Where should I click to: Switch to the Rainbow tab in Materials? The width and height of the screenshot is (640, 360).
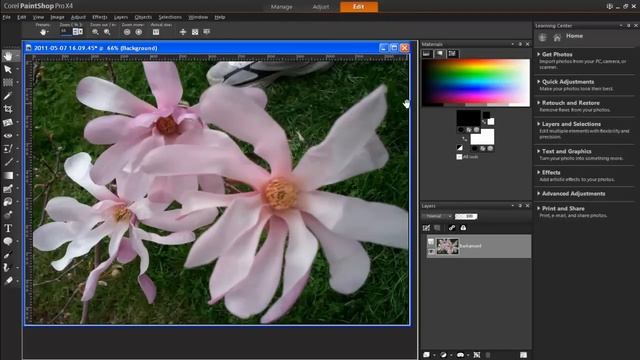point(440,53)
